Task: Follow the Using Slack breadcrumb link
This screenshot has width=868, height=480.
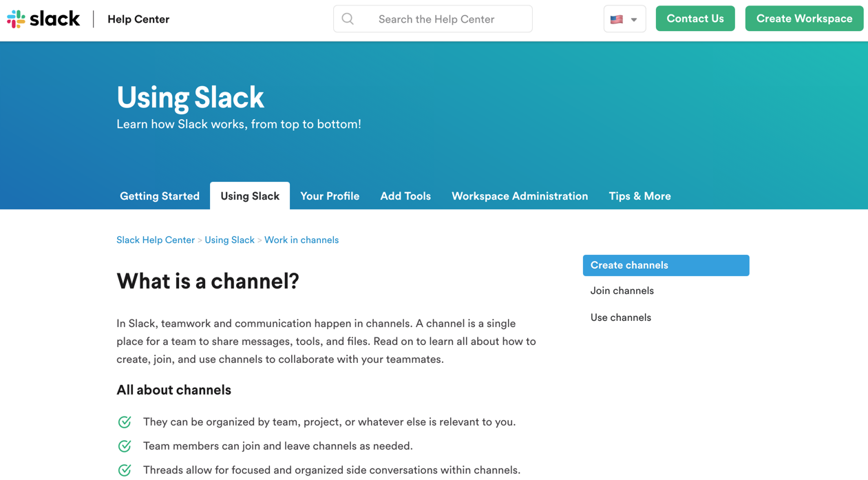Action: click(x=229, y=240)
